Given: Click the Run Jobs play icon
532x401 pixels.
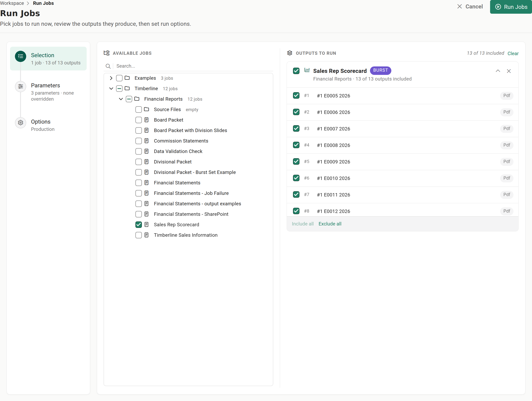Looking at the screenshot, I should [498, 7].
